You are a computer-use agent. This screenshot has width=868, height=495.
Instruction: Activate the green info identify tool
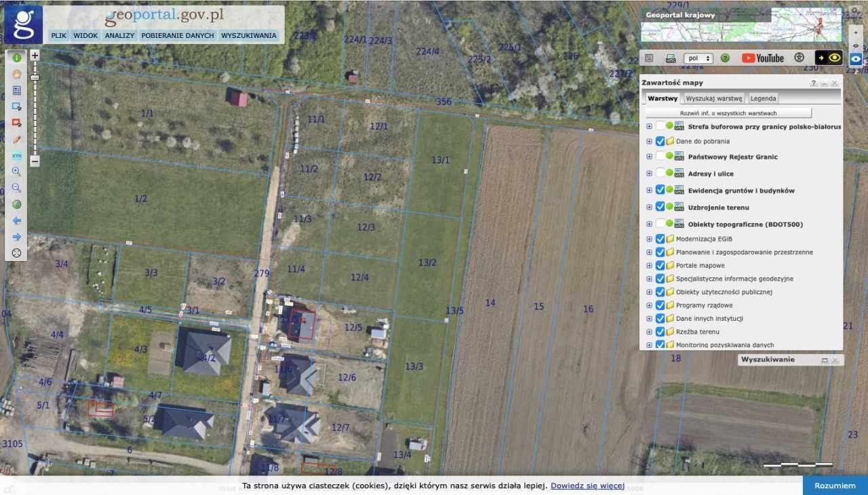point(17,58)
